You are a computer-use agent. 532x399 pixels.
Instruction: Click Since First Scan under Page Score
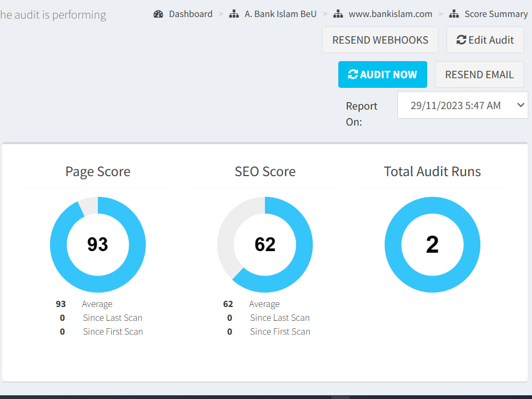(x=113, y=331)
